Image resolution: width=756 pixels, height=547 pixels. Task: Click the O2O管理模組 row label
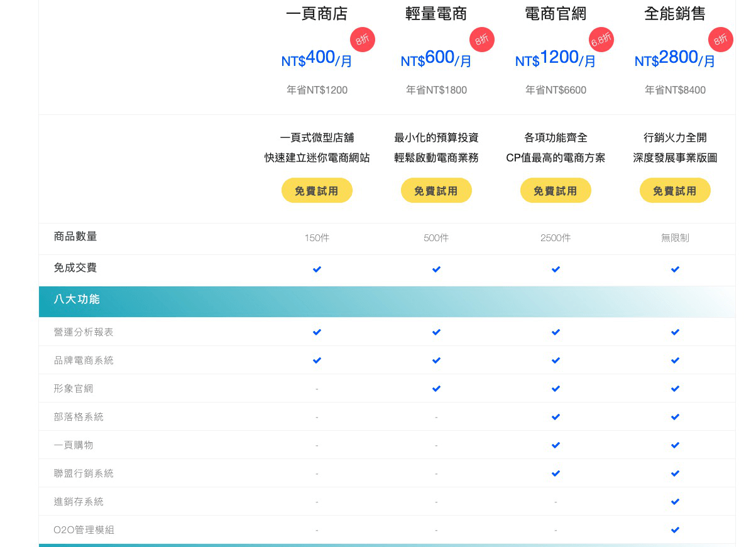84,530
